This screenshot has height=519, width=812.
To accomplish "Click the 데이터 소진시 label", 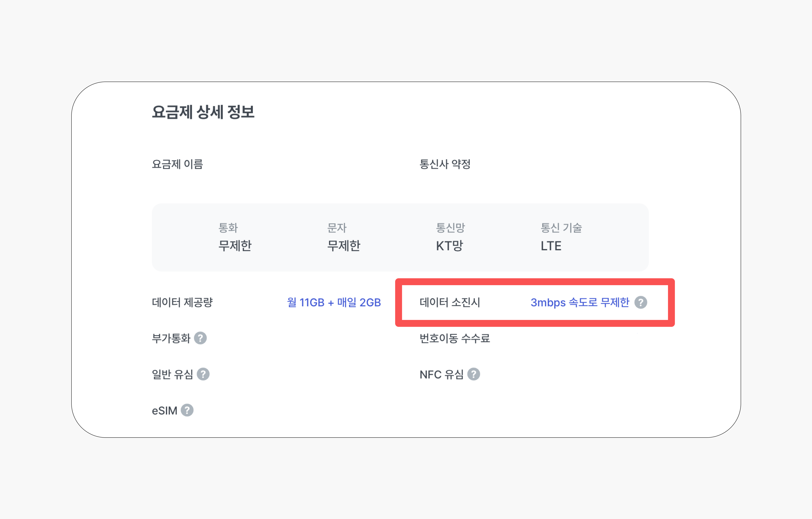I will 450,302.
